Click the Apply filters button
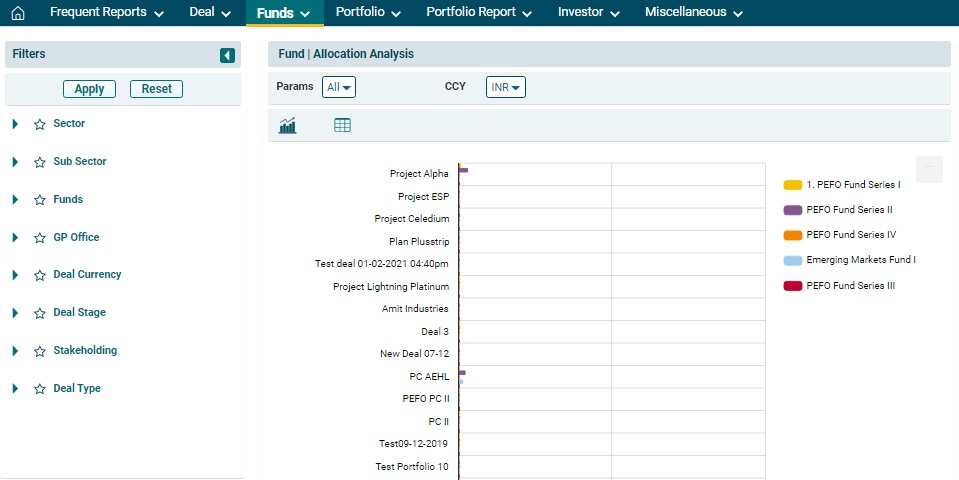The width and height of the screenshot is (959, 480). 89,89
